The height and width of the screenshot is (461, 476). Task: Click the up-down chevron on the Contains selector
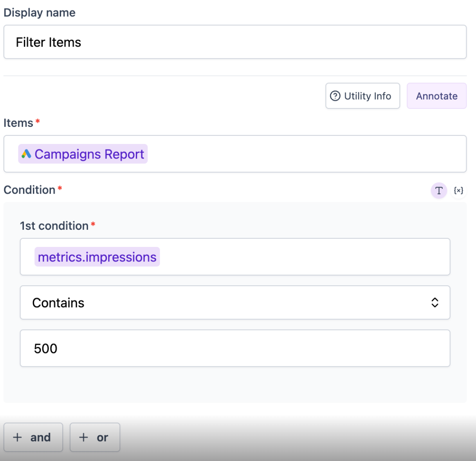(x=435, y=303)
